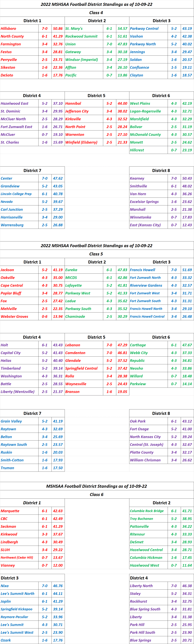Click the Excelsior Springs cell
Viewport: 194px width, 644px height.
pos(148,202)
